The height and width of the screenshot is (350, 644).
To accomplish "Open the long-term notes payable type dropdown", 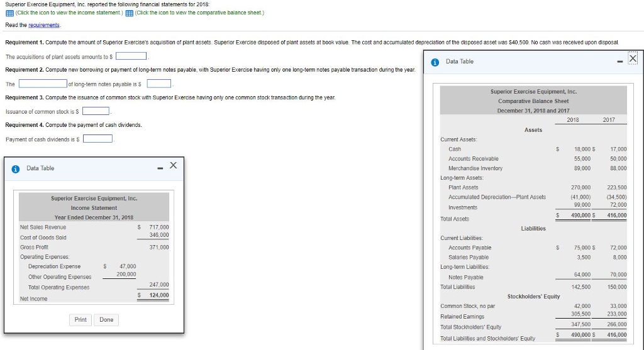I will coord(43,84).
